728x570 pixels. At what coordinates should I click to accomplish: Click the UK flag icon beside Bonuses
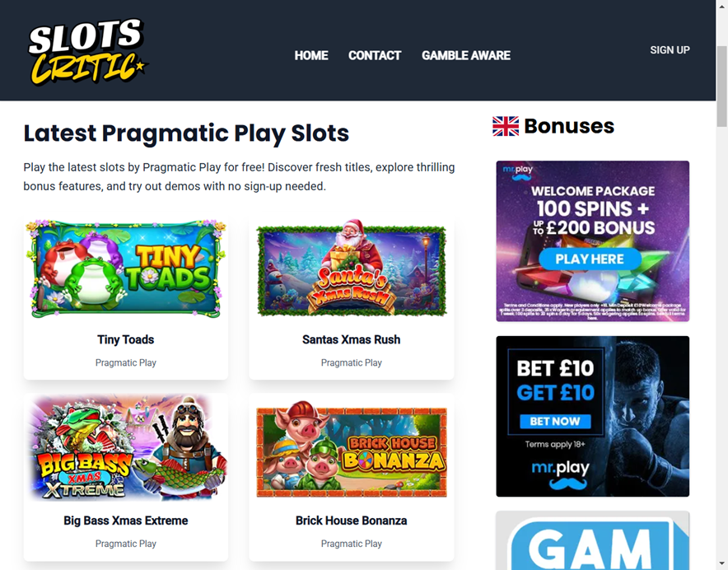505,126
